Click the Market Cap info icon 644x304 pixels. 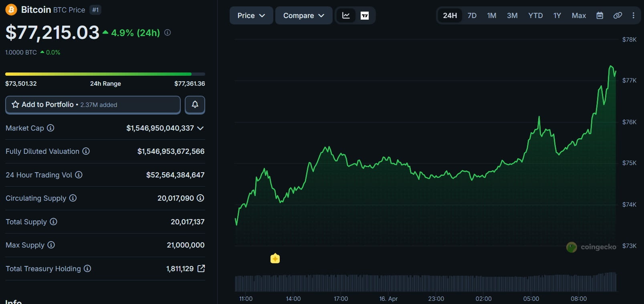click(50, 128)
